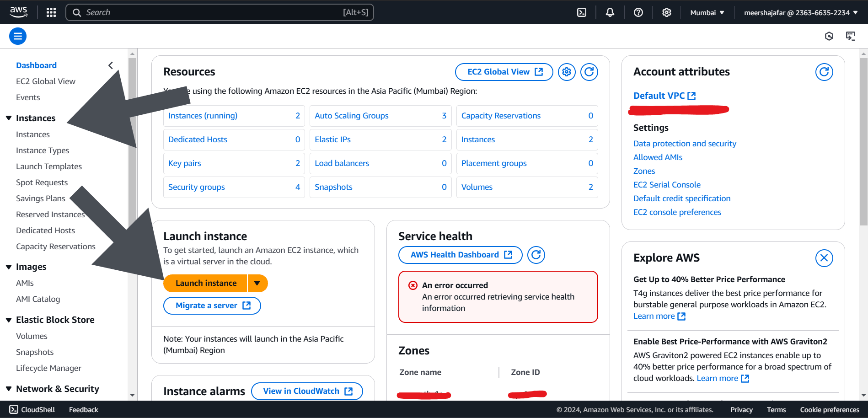Open EC2 Serial Console link
This screenshot has width=868, height=418.
[x=667, y=185]
